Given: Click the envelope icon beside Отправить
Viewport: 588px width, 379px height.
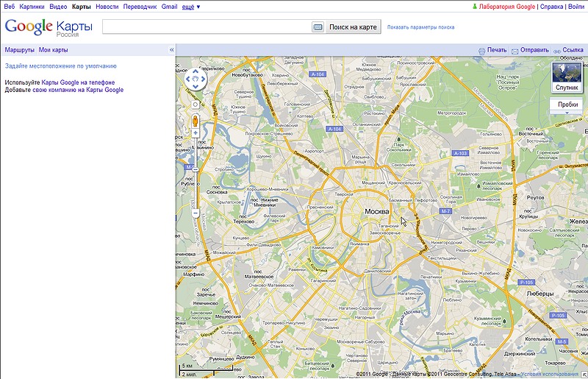Looking at the screenshot, I should (515, 51).
